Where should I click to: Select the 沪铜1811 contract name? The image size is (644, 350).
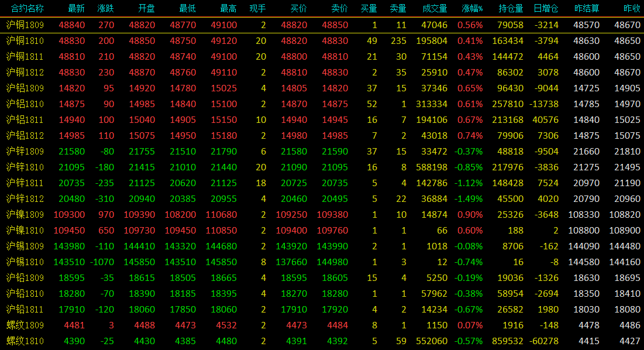pos(25,57)
